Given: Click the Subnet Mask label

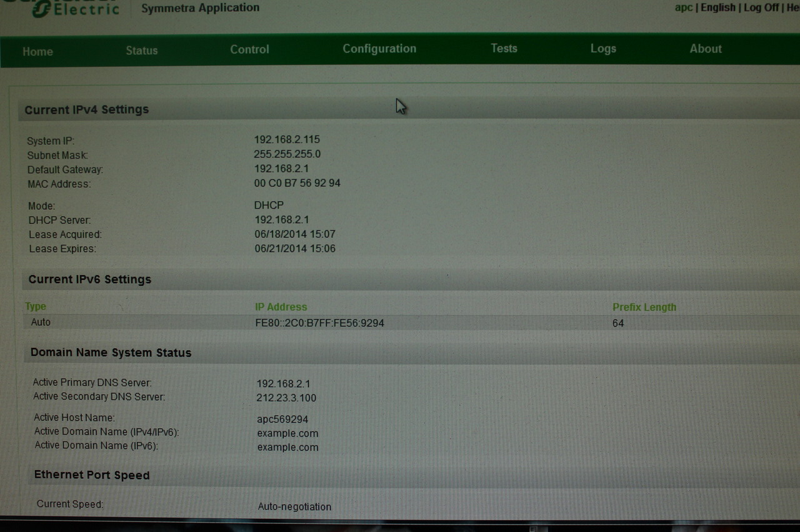Looking at the screenshot, I should (57, 155).
